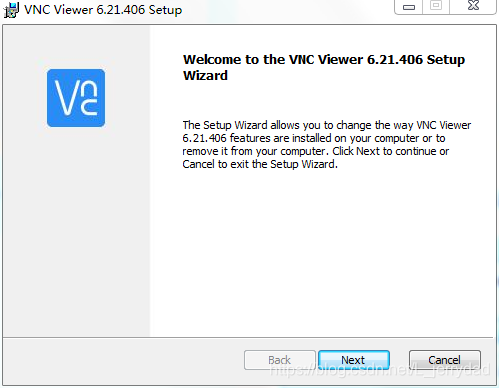Click the empty white area below the description

pyautogui.click(x=322, y=253)
